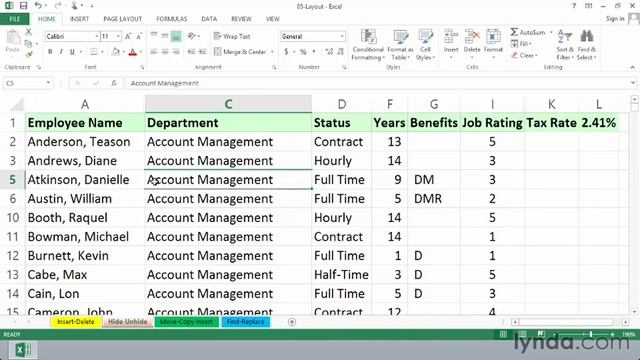The height and width of the screenshot is (360, 640).
Task: Open Conditional Formatting
Action: 368,44
